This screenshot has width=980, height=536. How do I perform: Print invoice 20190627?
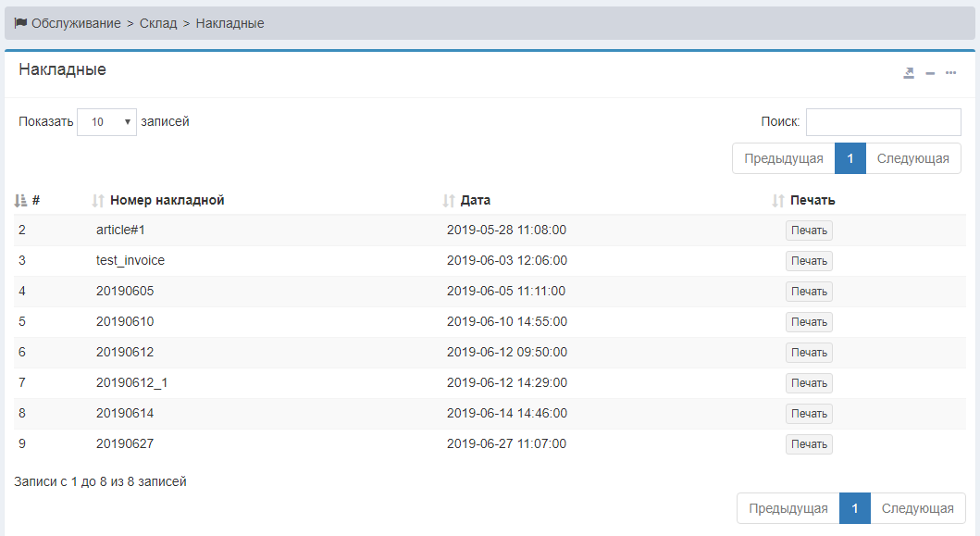(x=809, y=444)
